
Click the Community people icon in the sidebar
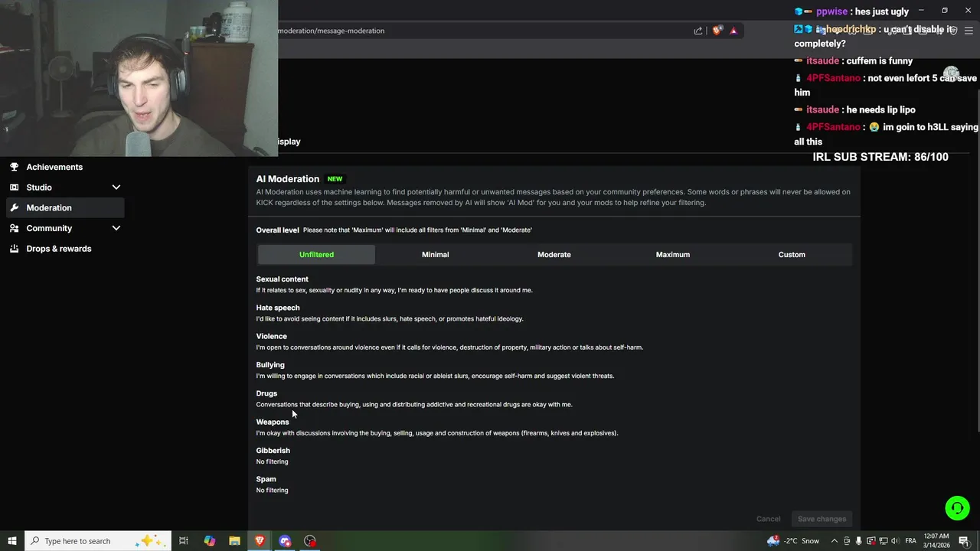(15, 228)
